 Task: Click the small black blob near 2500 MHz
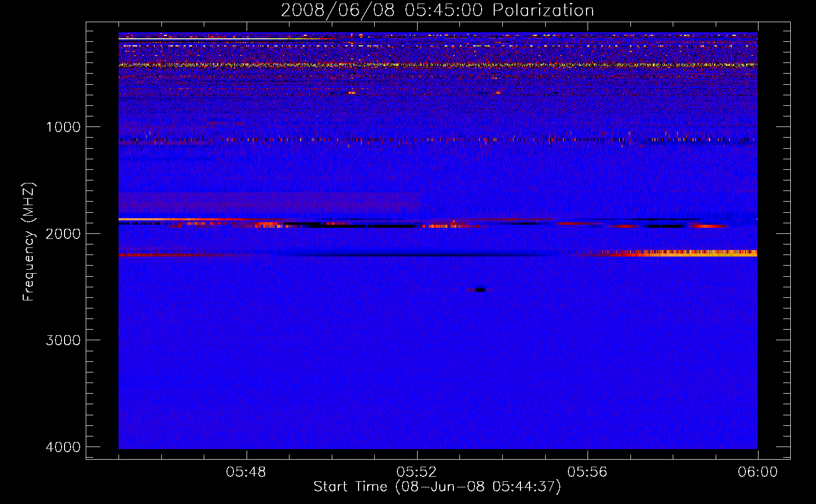pos(480,290)
